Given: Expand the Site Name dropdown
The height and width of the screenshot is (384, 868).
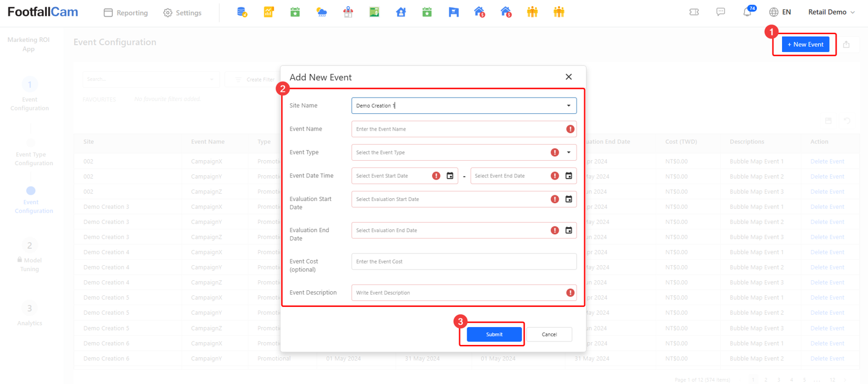Looking at the screenshot, I should [568, 105].
